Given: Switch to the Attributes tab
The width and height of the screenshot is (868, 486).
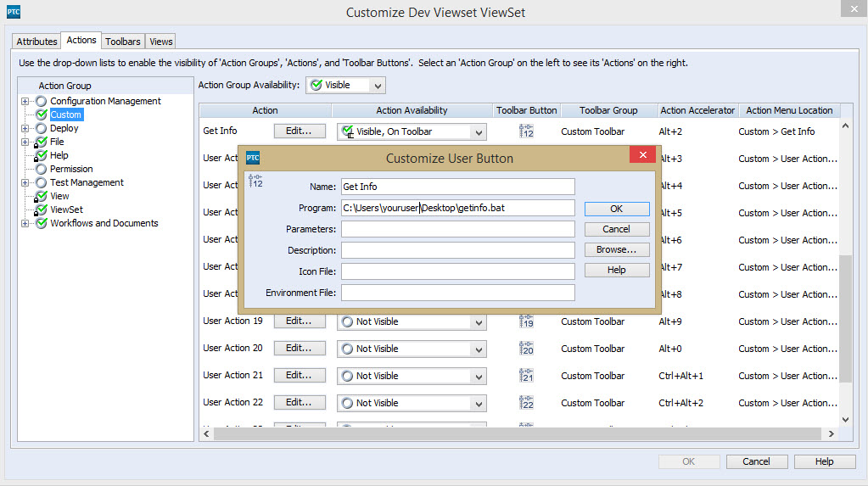Looking at the screenshot, I should [x=36, y=42].
